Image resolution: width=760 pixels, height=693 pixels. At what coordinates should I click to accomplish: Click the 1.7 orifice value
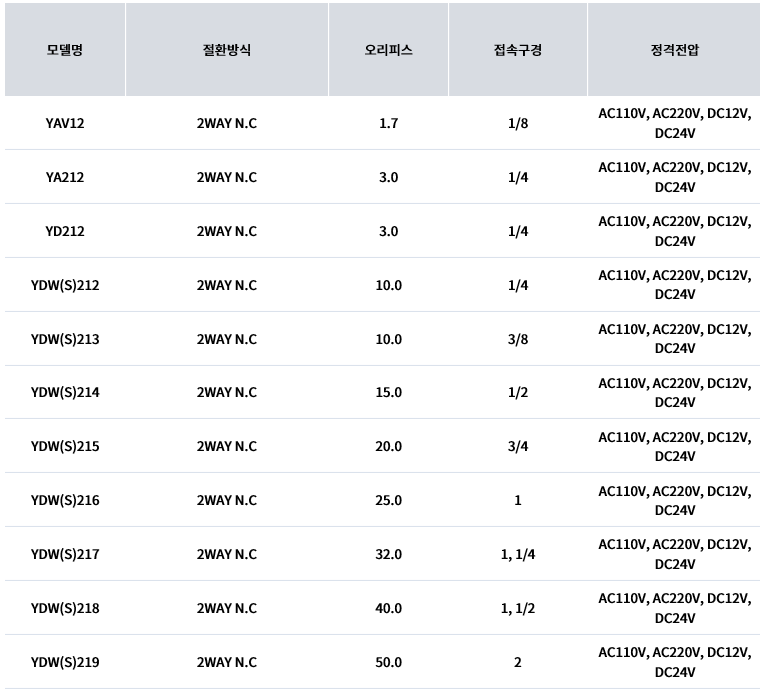(388, 123)
